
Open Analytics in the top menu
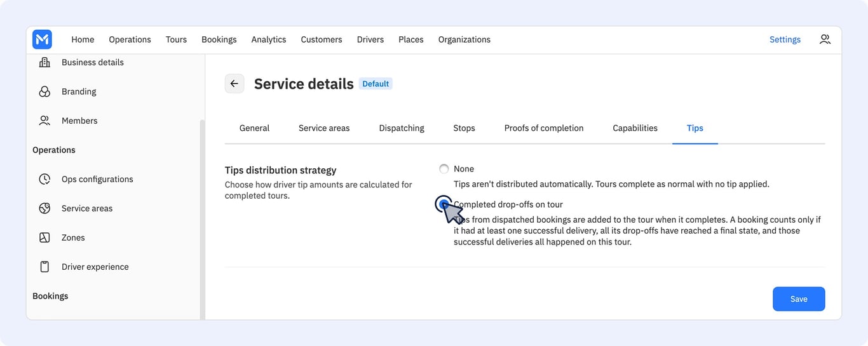pyautogui.click(x=269, y=39)
